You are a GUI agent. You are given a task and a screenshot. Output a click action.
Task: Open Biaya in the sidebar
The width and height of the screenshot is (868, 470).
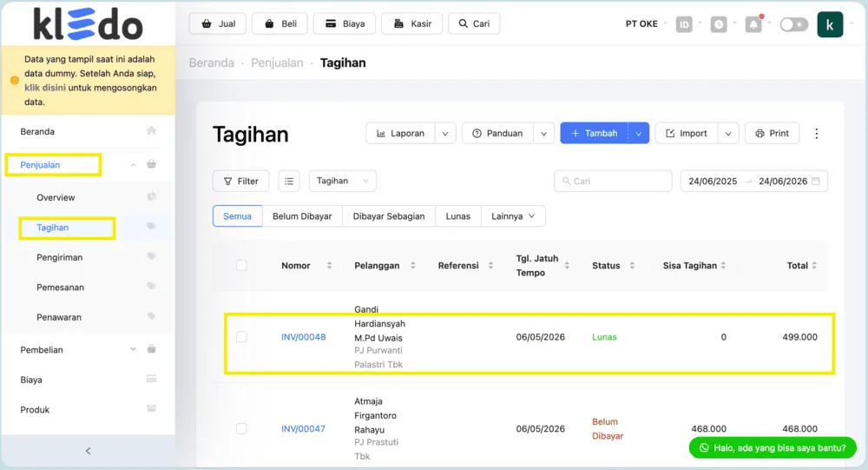click(31, 380)
